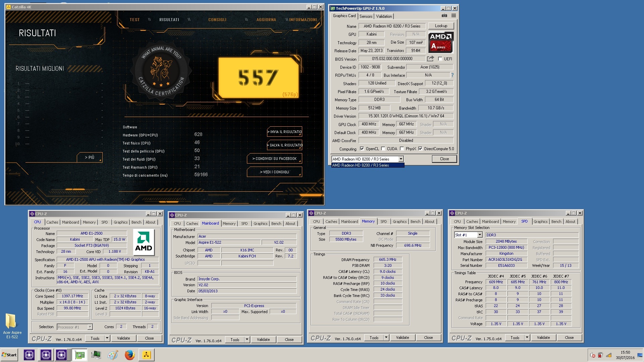Click VEDI I CONSIGLI button
Screen dimensions: 644x362
(274, 172)
